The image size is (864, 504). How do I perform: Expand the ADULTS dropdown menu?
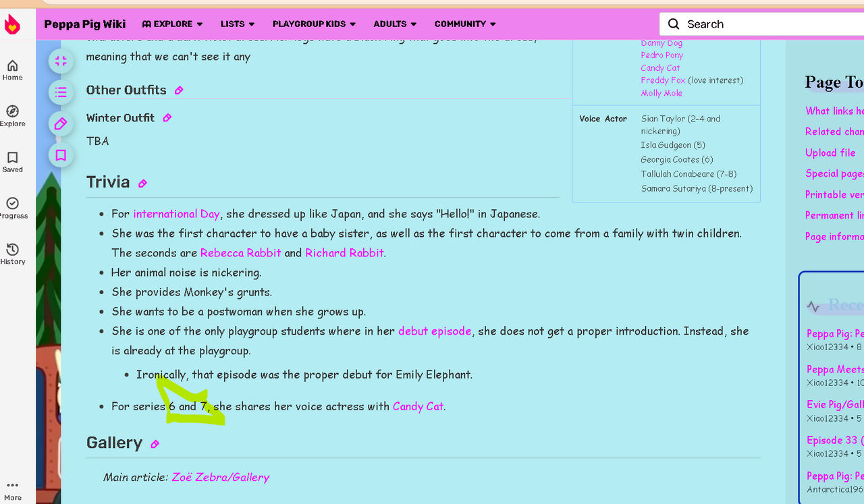click(395, 24)
